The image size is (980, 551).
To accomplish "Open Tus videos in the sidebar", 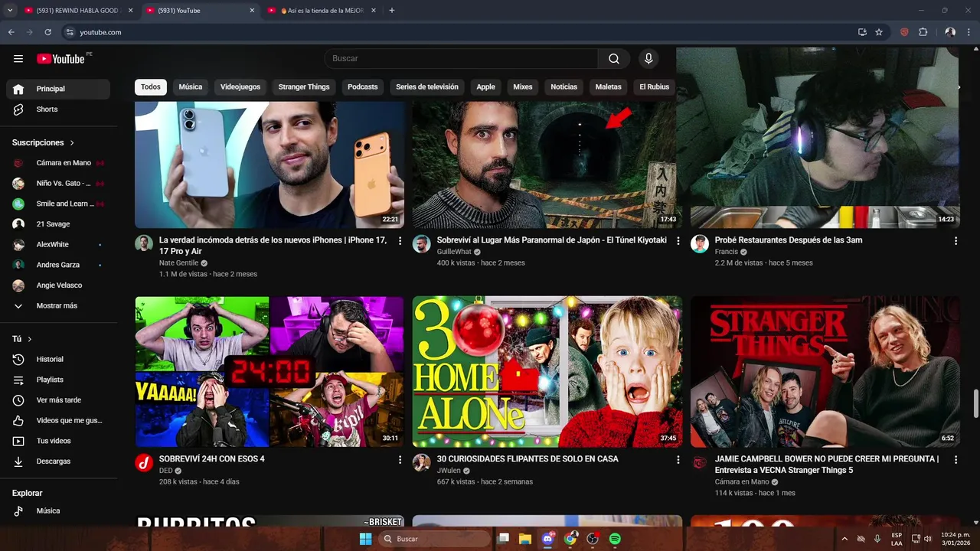I will [58, 441].
